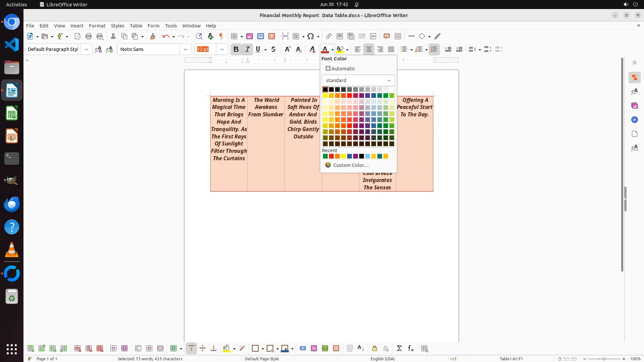The width and height of the screenshot is (644, 362).
Task: Toggle Formatting Marks pilcrow icon
Action: tap(221, 36)
